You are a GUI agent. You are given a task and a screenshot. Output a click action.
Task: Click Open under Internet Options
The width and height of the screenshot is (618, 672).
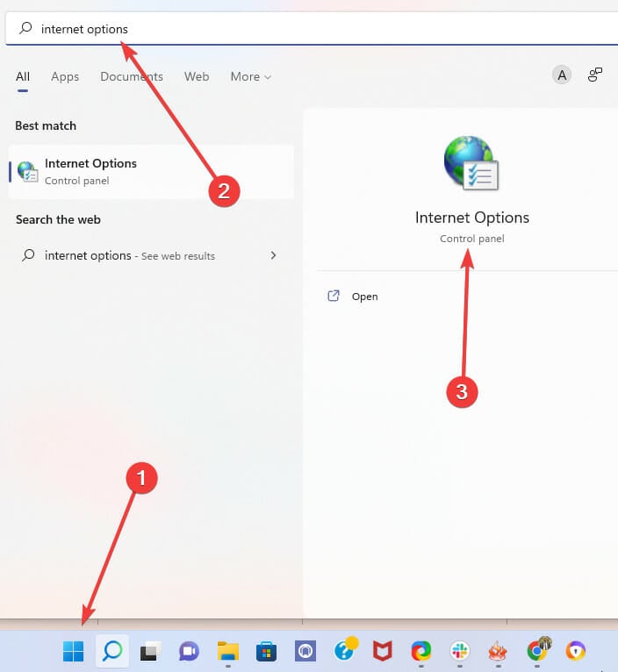click(x=364, y=297)
